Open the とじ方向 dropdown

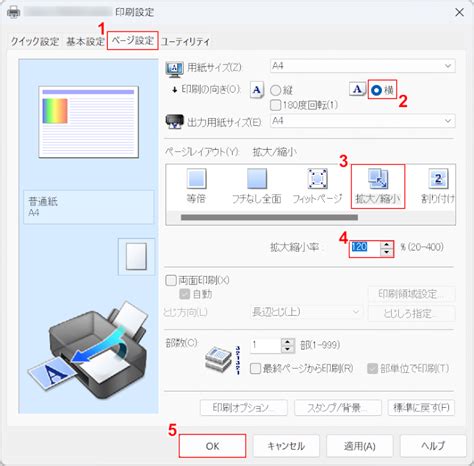point(306,312)
